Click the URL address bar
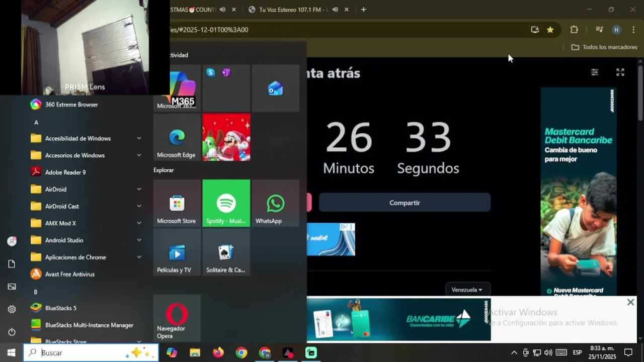Viewport: 644px width, 362px height. pyautogui.click(x=347, y=30)
